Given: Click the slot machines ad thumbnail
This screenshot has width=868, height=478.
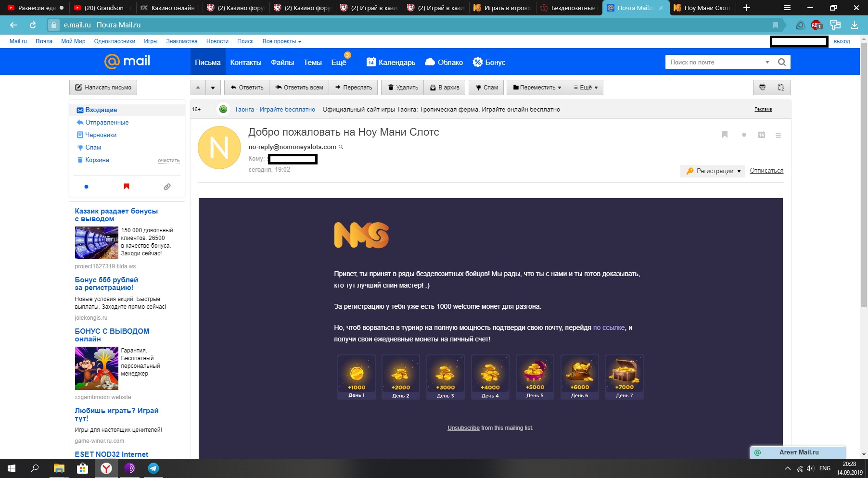Looking at the screenshot, I should coord(97,243).
